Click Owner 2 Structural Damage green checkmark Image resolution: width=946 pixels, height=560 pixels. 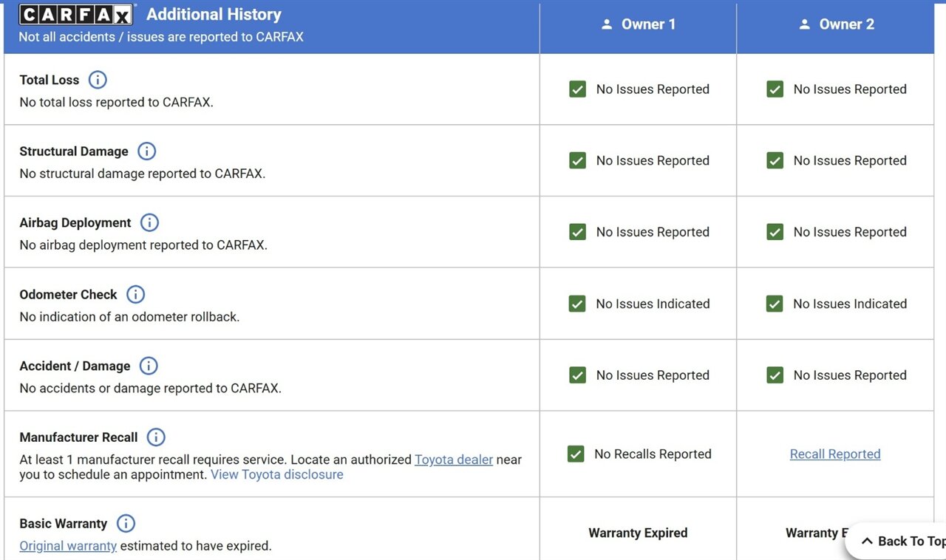(x=775, y=160)
